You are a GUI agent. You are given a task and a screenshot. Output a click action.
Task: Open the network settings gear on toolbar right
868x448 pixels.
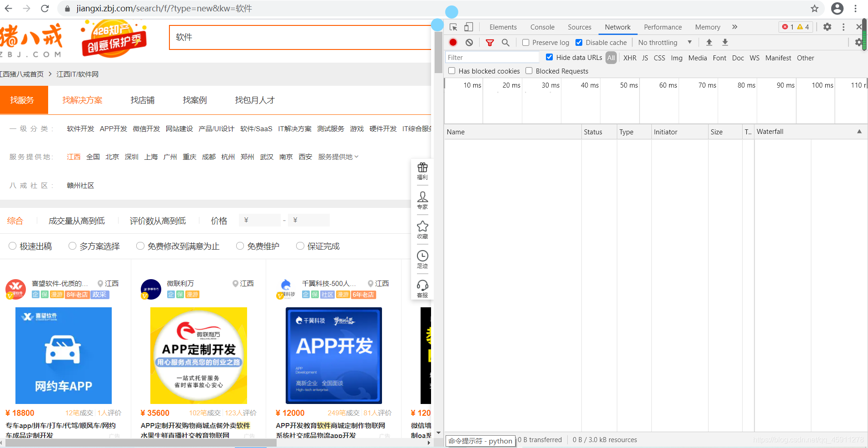[858, 42]
